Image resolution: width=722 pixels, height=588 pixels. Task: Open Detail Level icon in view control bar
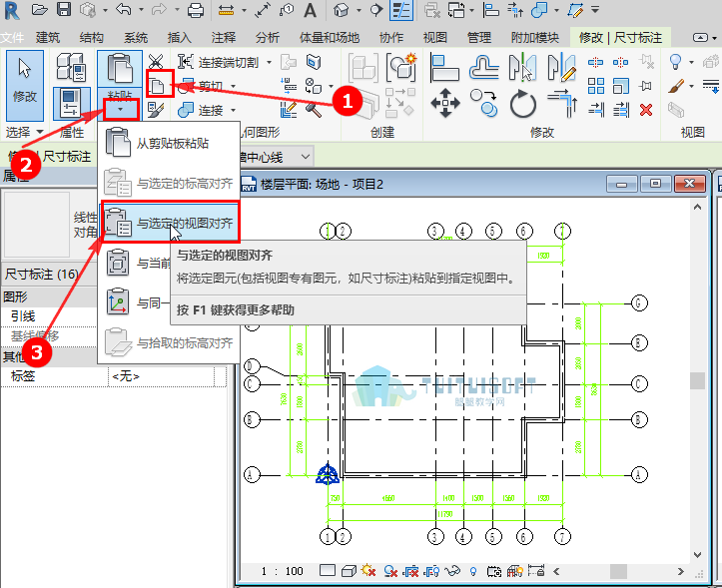[x=327, y=571]
